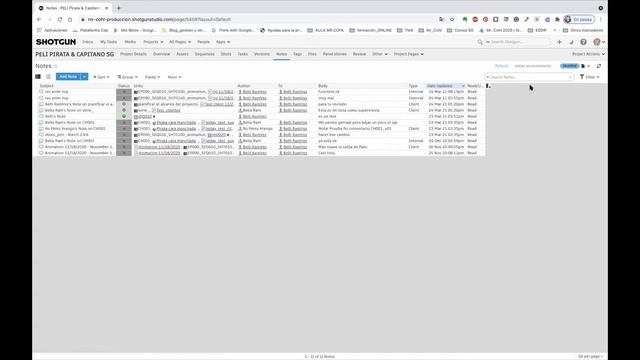Click the Status column header
640x360 pixels.
click(124, 86)
